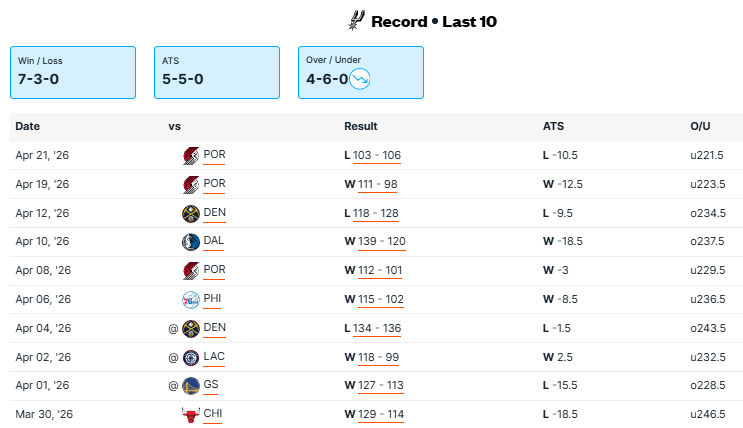Open the 134 - 136 game result
Screen dimensions: 743x428
(381, 328)
